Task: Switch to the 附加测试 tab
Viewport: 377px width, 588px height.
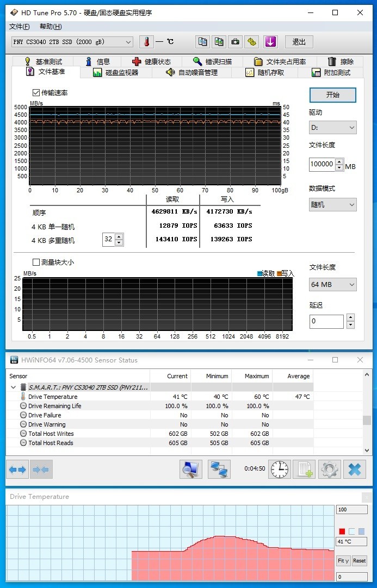Action: (x=331, y=72)
